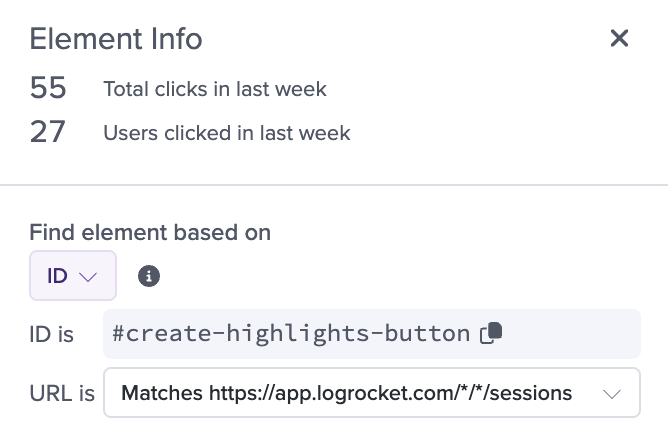
Task: Click the Element Info heading
Action: tap(115, 39)
